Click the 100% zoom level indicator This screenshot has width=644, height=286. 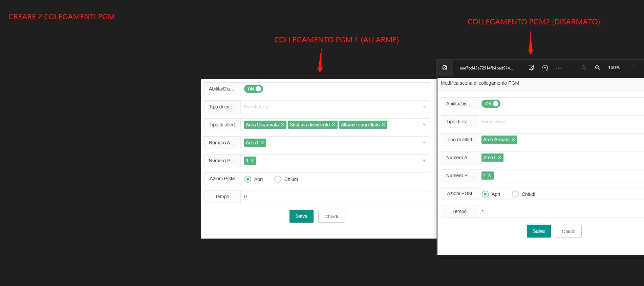pyautogui.click(x=614, y=68)
